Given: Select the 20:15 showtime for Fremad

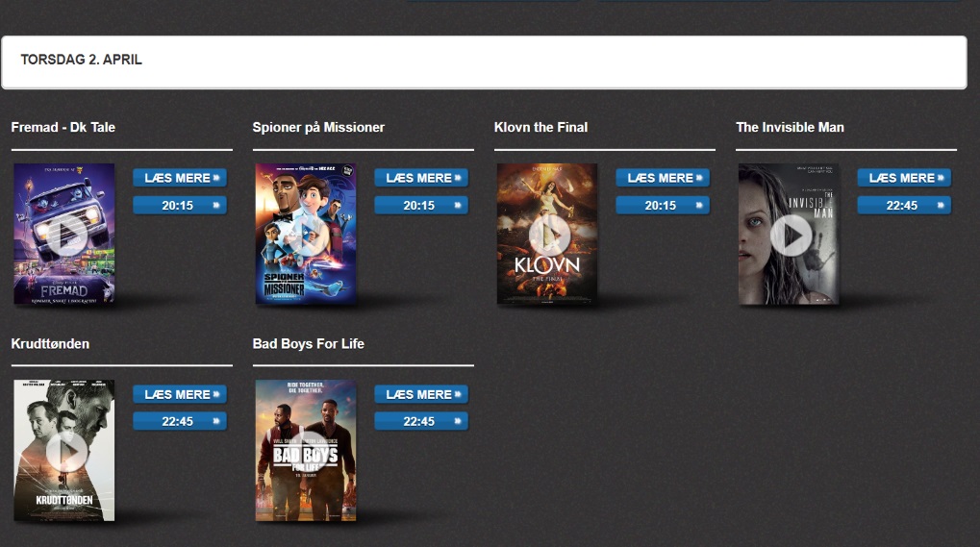Looking at the screenshot, I should pyautogui.click(x=180, y=206).
